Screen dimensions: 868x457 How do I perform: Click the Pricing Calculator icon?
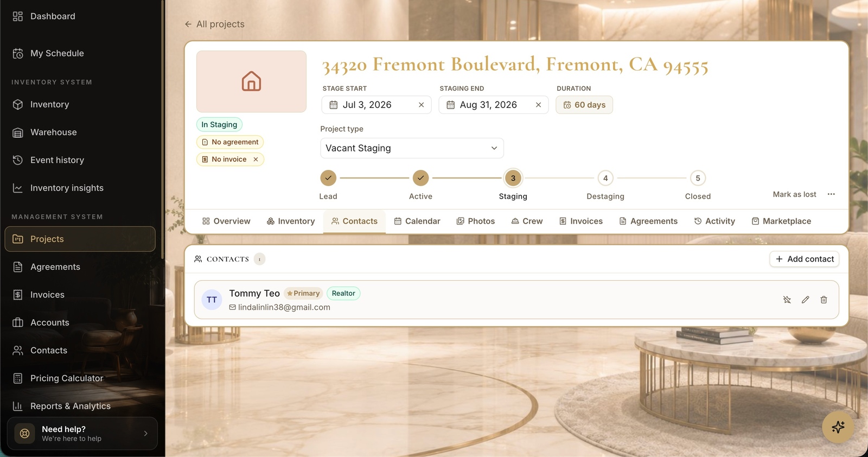(x=18, y=378)
